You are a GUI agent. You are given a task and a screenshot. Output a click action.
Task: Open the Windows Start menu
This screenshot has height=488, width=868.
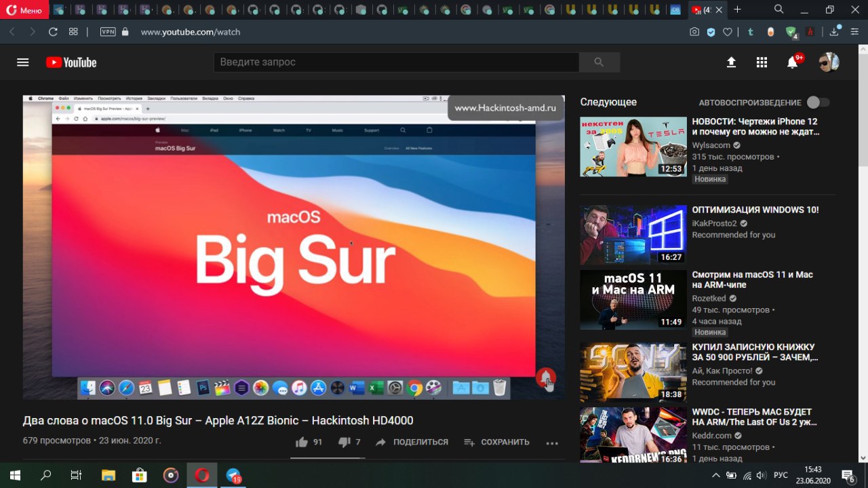15,475
